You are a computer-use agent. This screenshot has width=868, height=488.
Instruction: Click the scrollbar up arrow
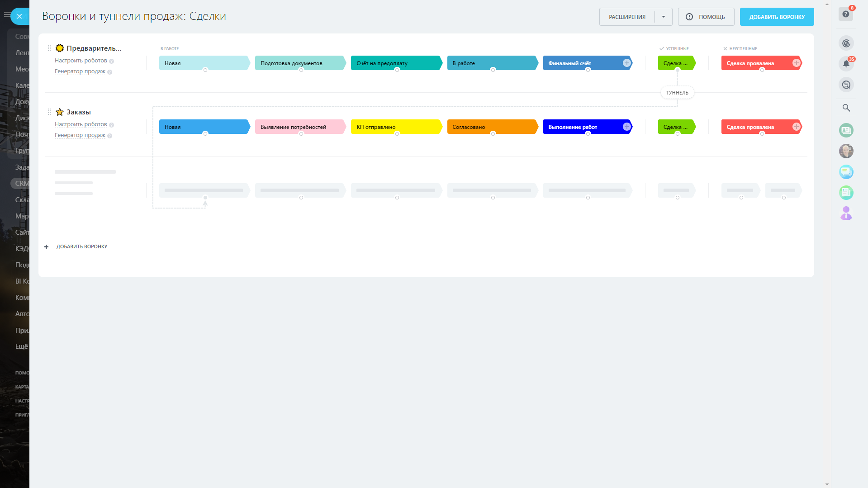coord(827,4)
